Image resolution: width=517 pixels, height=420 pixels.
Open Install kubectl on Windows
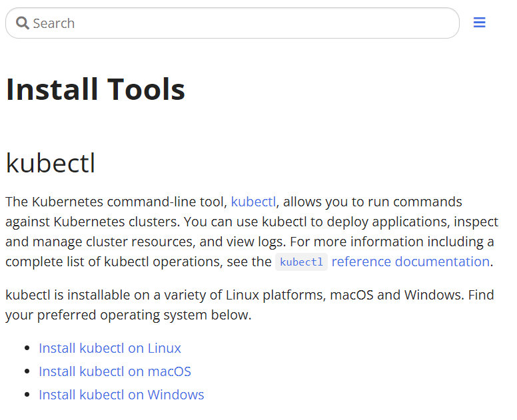click(121, 395)
